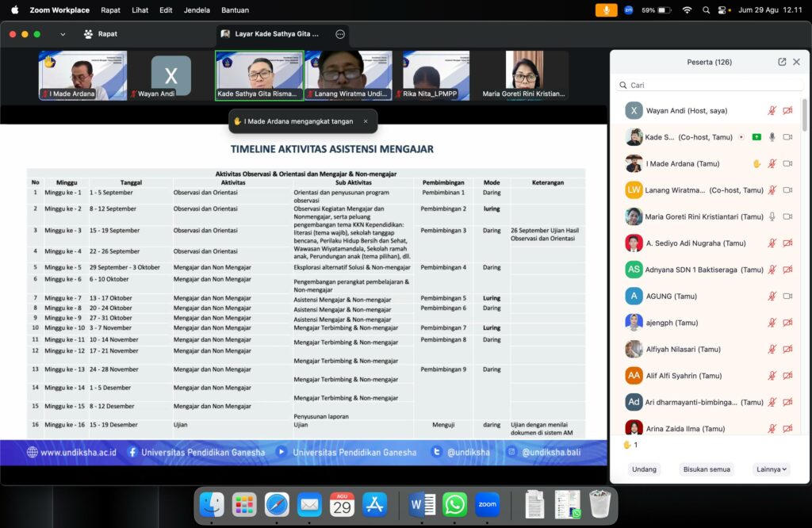Open the Jendela menu
The image size is (812, 528).
pyautogui.click(x=197, y=10)
